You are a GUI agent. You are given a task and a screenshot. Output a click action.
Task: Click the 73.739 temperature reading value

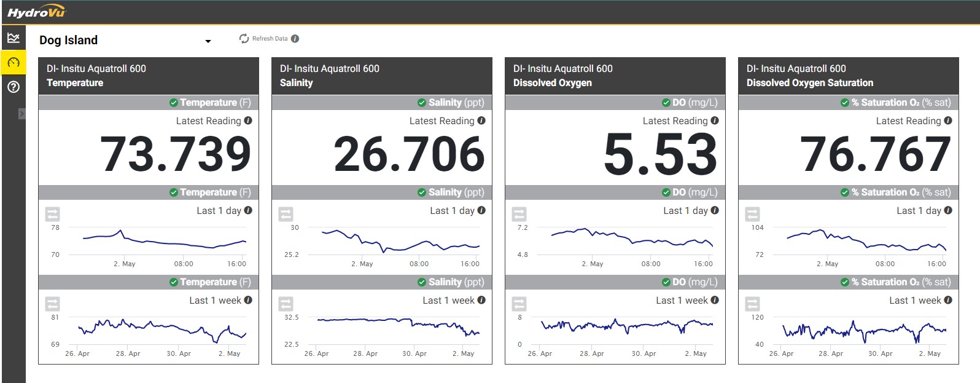[176, 154]
